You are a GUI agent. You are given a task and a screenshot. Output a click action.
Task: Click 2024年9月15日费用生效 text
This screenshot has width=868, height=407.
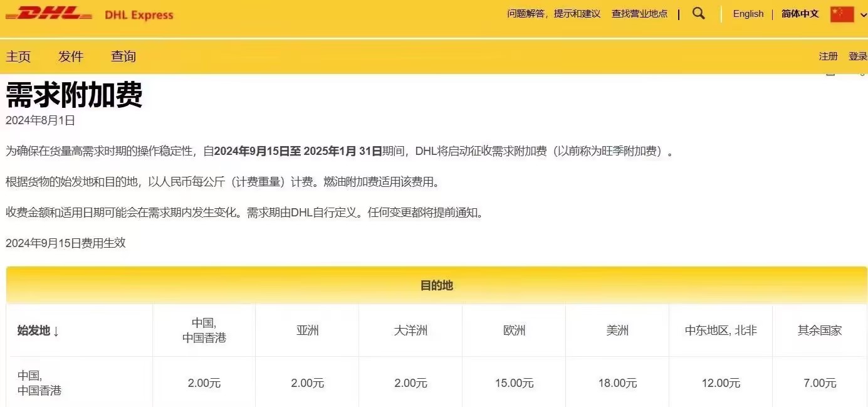(x=66, y=243)
